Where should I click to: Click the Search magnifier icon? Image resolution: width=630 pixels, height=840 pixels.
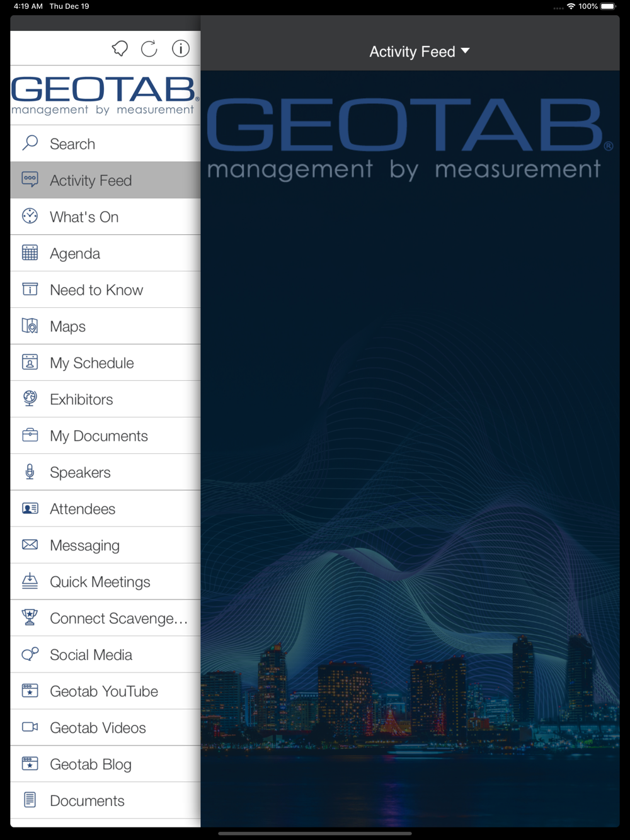30,143
